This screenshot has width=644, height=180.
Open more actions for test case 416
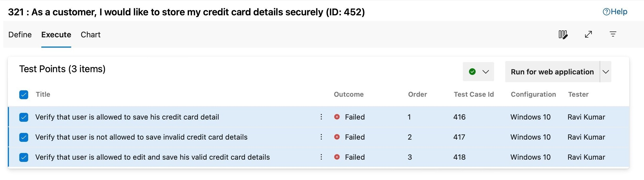321,117
